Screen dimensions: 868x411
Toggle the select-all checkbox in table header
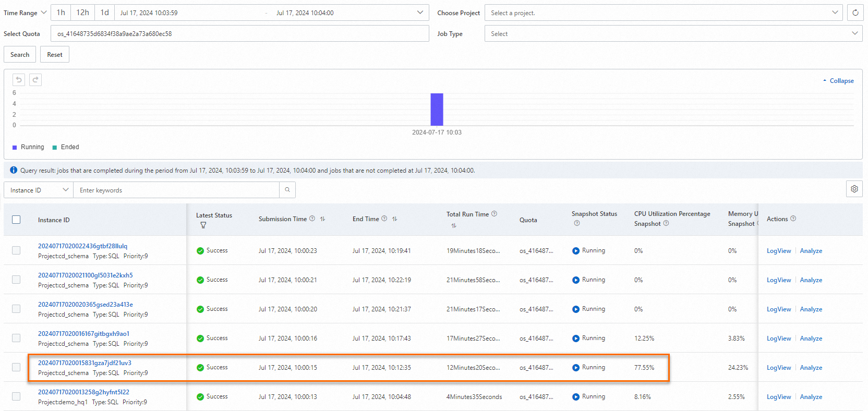[16, 220]
